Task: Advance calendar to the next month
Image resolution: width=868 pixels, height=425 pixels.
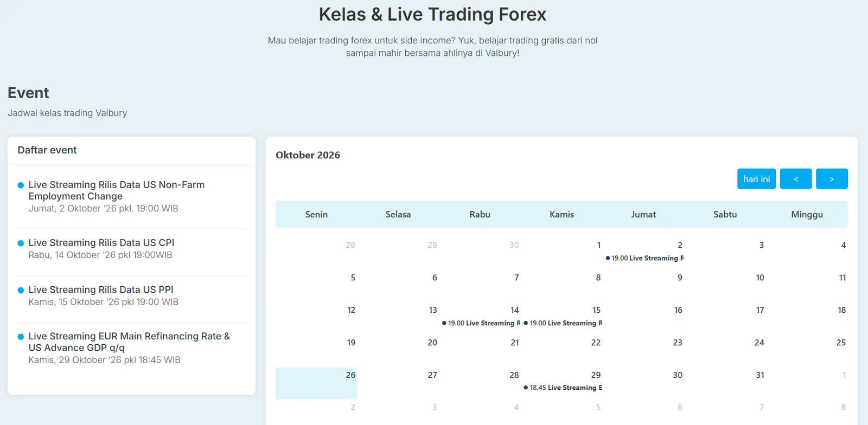Action: pyautogui.click(x=832, y=179)
